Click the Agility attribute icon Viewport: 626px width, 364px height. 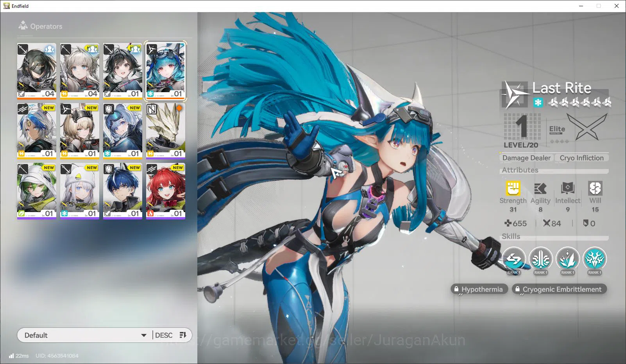point(540,188)
